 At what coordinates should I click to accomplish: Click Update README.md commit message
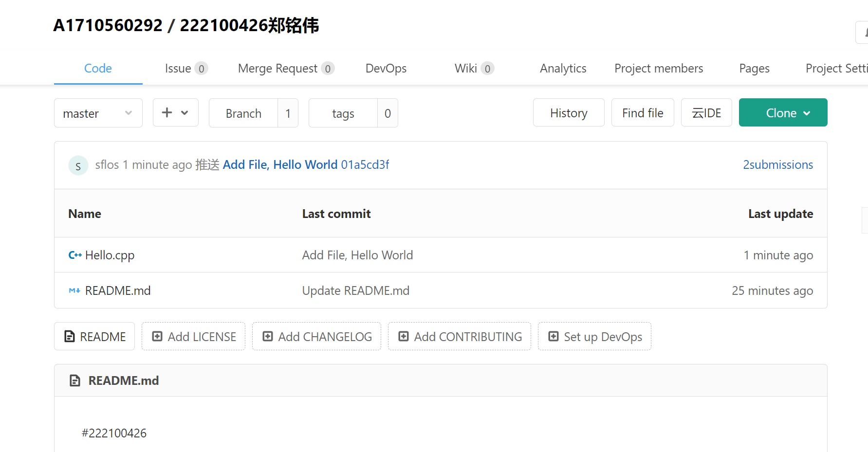(x=356, y=290)
